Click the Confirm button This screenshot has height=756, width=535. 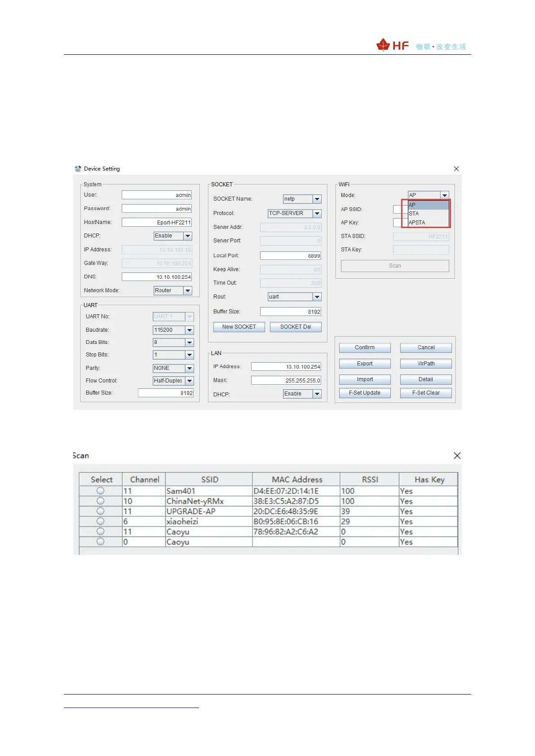[365, 347]
